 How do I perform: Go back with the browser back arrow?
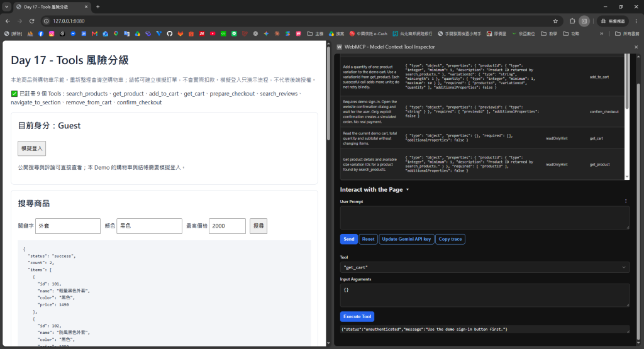8,21
